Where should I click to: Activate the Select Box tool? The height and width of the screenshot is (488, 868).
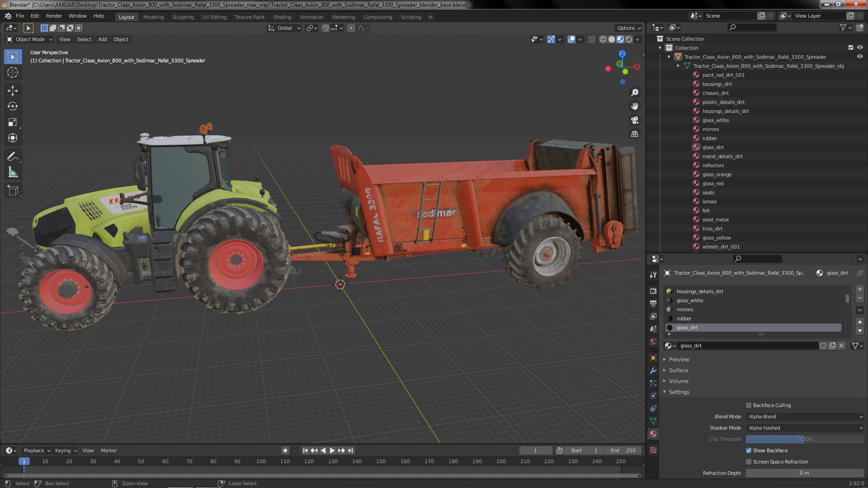pyautogui.click(x=13, y=57)
